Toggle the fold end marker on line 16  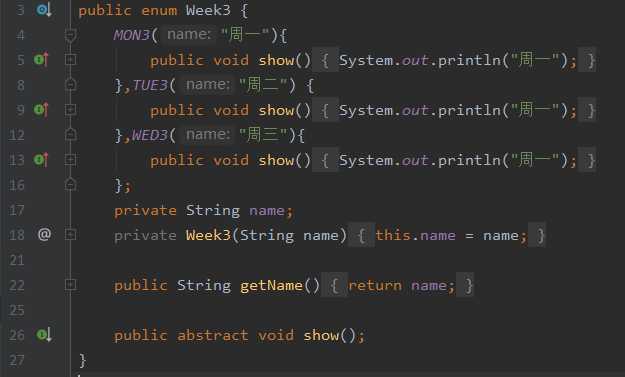(71, 185)
